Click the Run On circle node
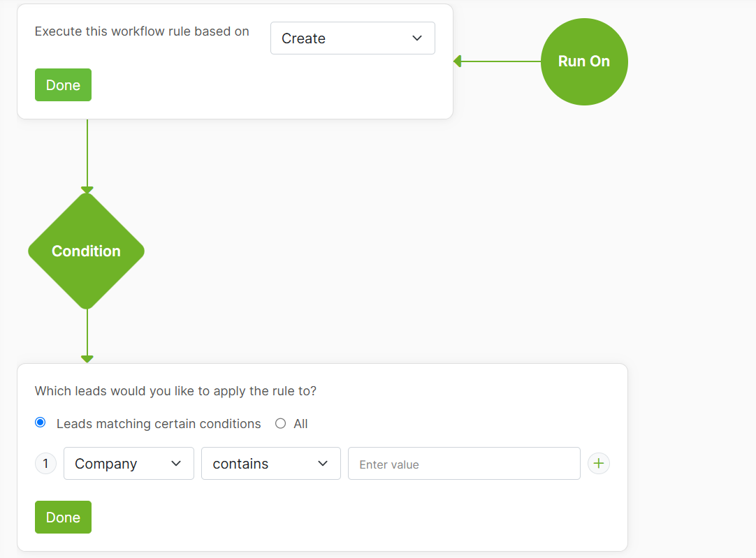756x558 pixels. pyautogui.click(x=584, y=61)
